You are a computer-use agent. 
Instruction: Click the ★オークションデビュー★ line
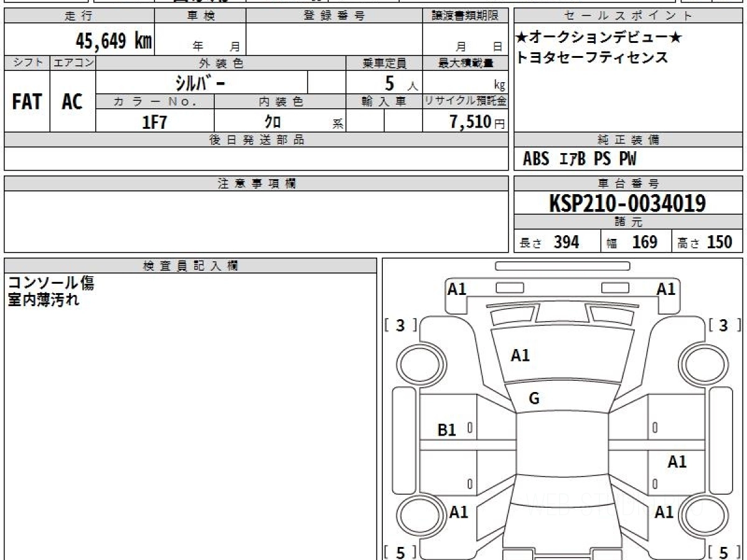pos(599,38)
